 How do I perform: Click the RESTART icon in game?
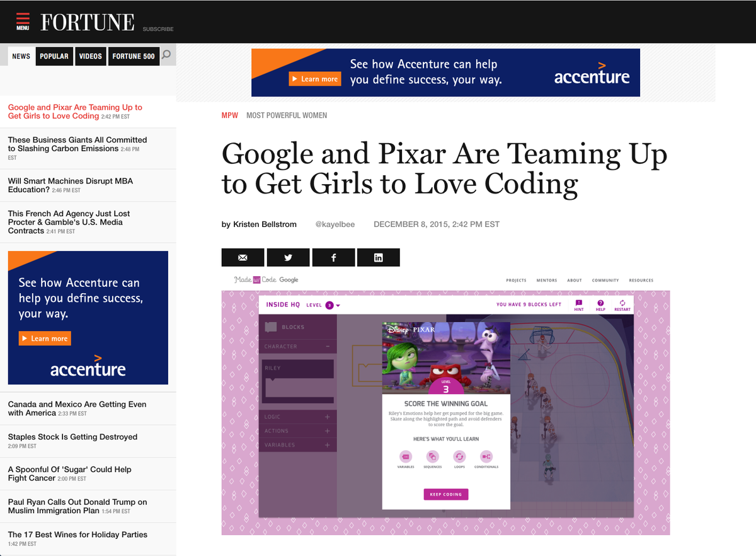622,305
